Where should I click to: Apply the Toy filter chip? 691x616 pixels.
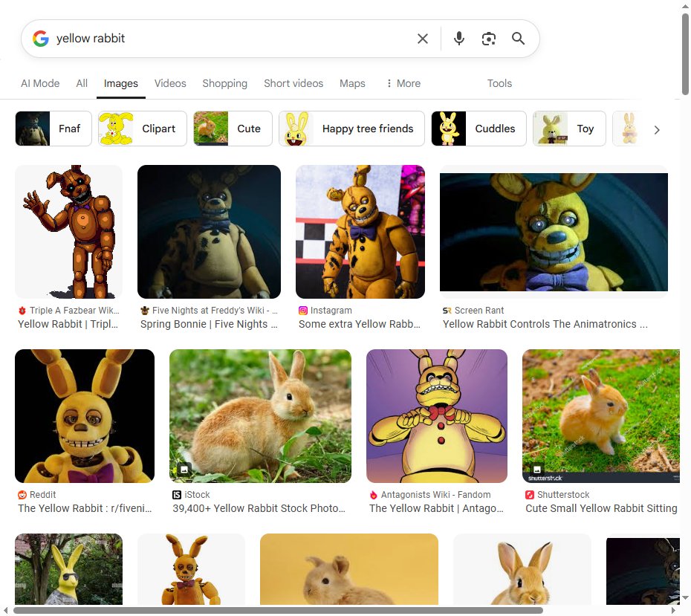(569, 129)
